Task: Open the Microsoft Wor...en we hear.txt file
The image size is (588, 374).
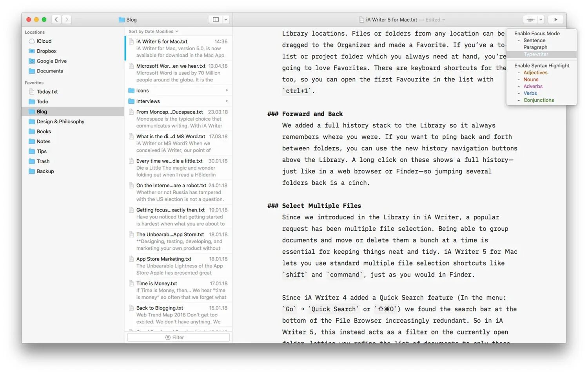Action: coord(179,73)
